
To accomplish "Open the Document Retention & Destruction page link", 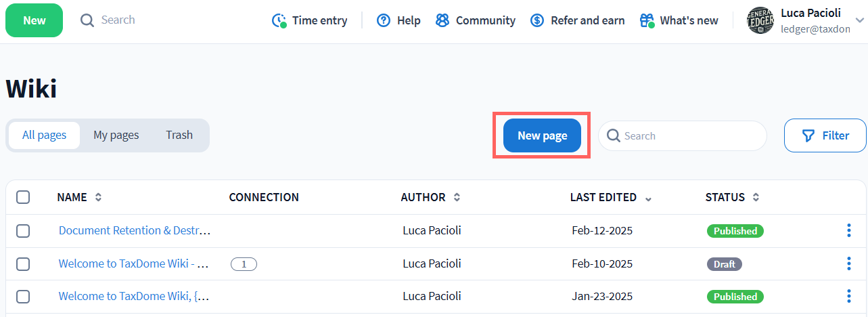I will 135,230.
